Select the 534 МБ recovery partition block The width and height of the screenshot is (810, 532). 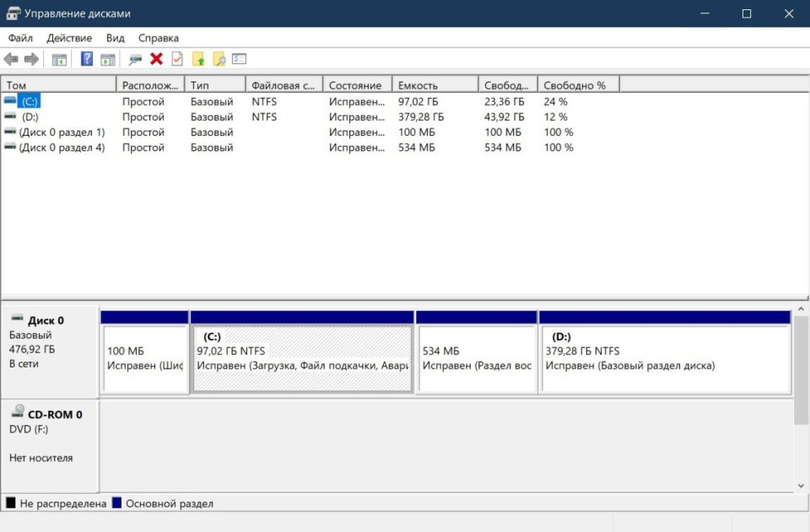[477, 358]
